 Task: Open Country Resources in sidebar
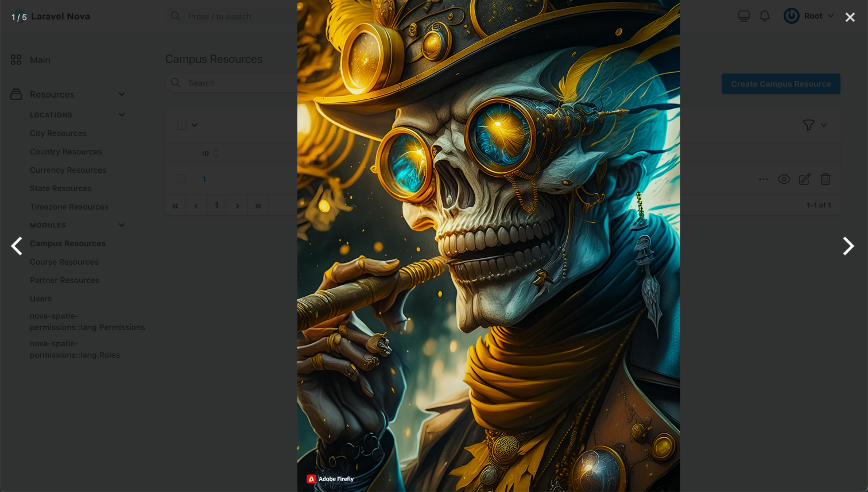point(66,152)
